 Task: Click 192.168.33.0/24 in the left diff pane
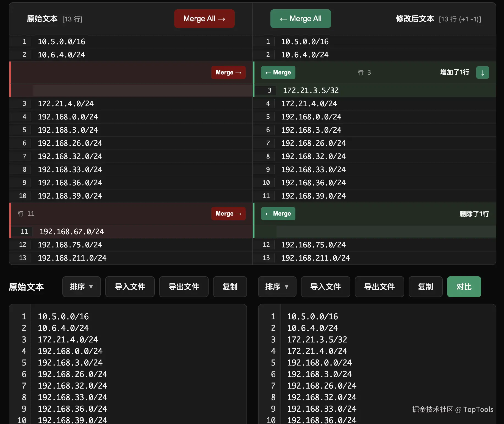coord(70,169)
